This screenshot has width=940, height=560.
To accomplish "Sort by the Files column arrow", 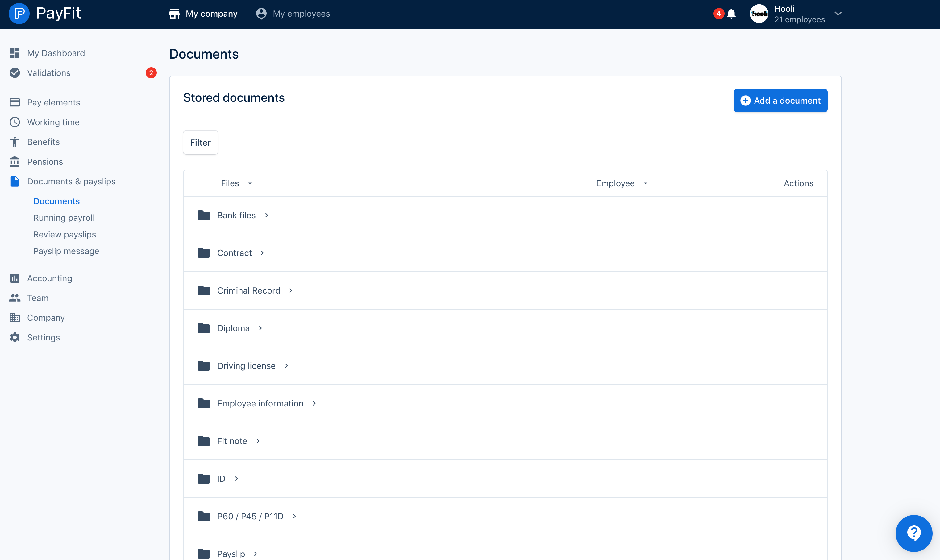I will (x=250, y=183).
